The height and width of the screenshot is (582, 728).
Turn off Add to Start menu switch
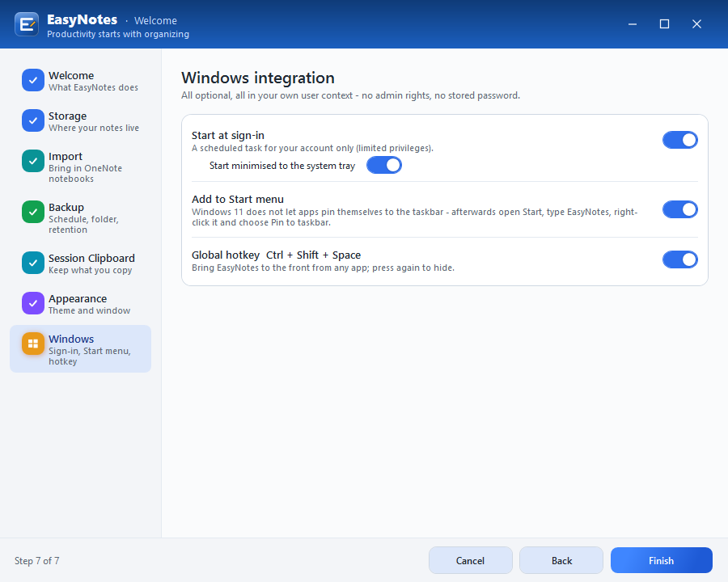click(679, 209)
